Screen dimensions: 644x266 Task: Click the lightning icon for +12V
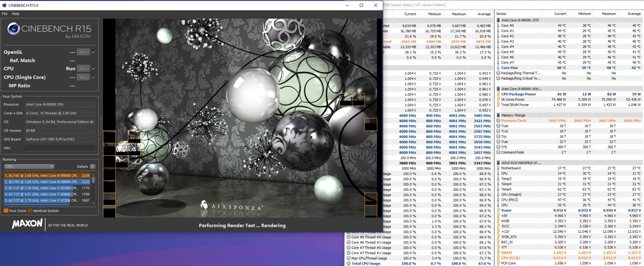click(x=498, y=232)
